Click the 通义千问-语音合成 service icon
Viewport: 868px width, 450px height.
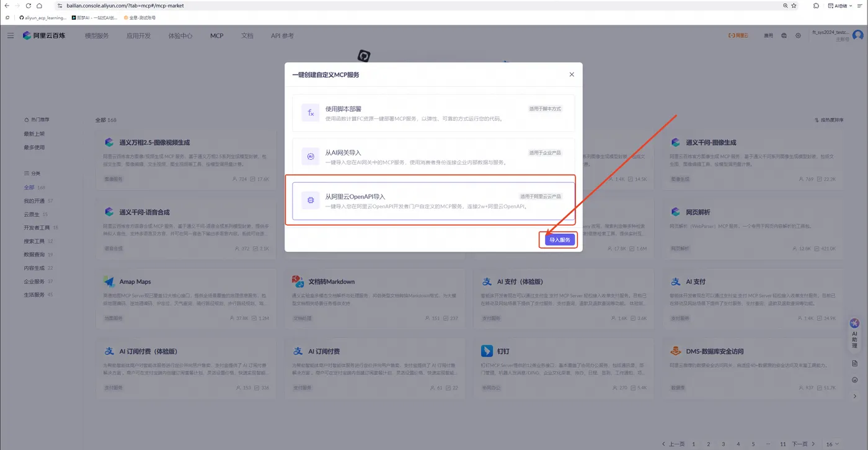[109, 212]
